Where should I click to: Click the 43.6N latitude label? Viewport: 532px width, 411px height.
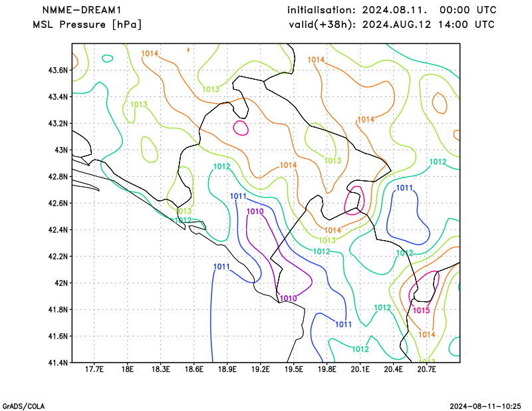[58, 70]
